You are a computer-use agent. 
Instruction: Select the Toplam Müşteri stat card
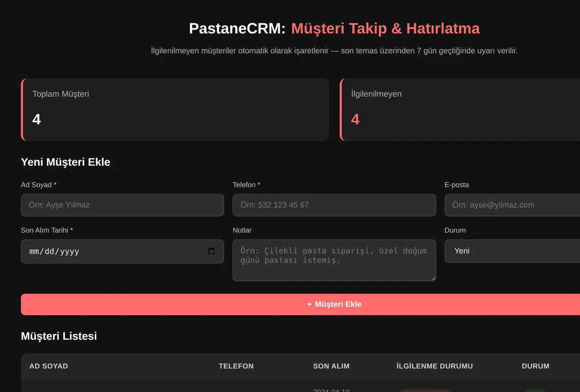coord(175,110)
